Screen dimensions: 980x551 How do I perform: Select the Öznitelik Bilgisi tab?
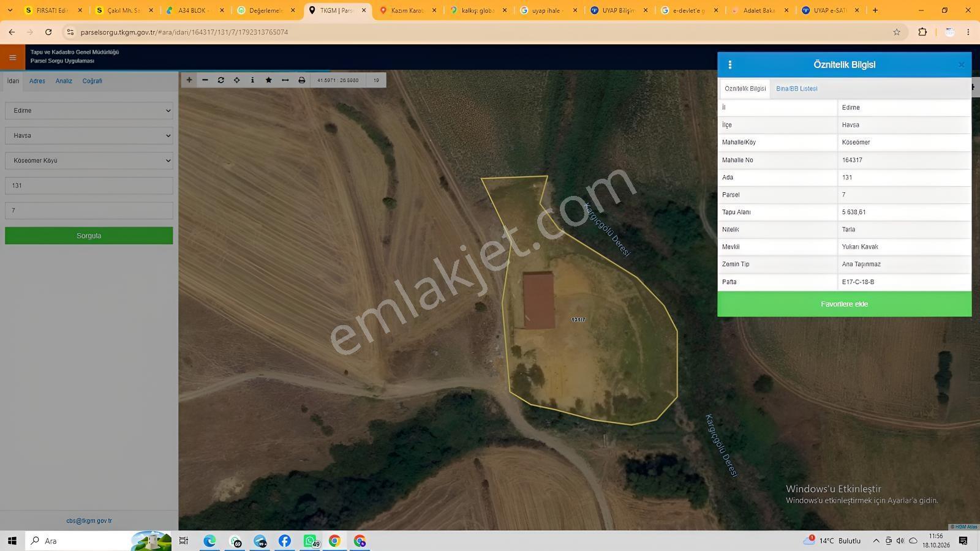(745, 89)
